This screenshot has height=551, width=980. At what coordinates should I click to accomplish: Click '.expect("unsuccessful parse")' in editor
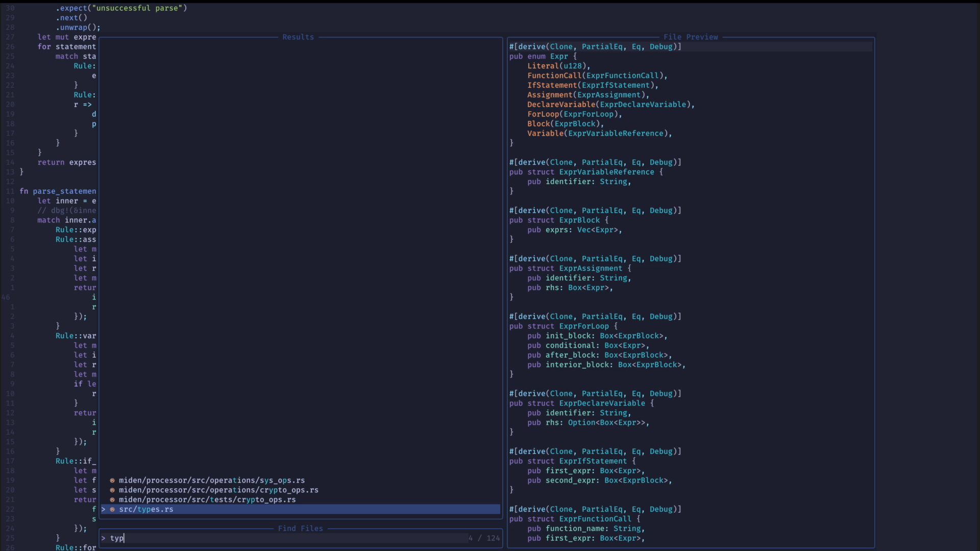coord(121,8)
